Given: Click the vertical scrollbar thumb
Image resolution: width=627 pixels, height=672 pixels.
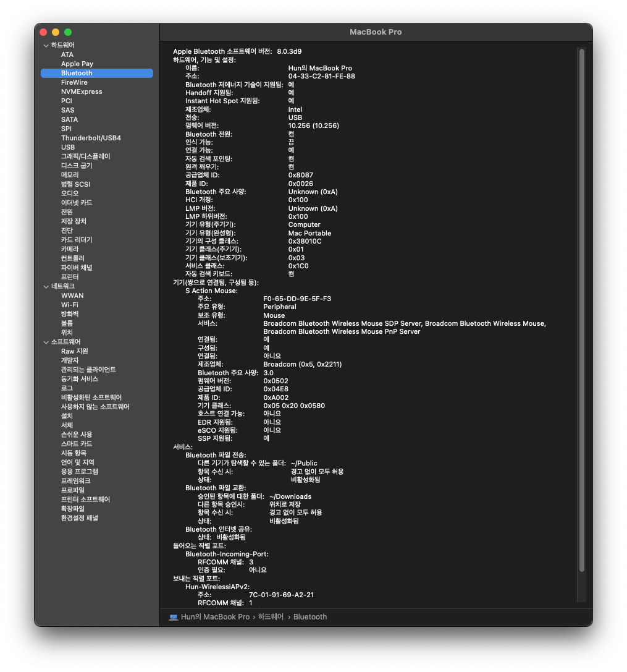Looking at the screenshot, I should coord(582,310).
